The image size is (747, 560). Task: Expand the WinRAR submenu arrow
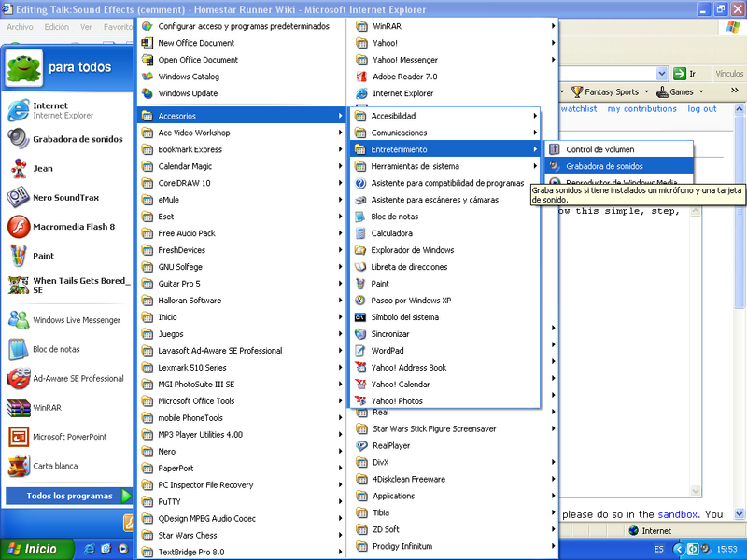(553, 26)
